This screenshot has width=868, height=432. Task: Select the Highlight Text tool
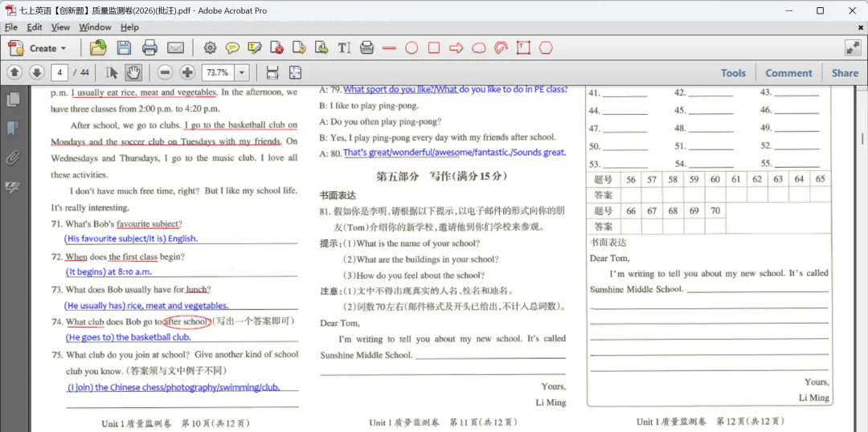point(255,48)
